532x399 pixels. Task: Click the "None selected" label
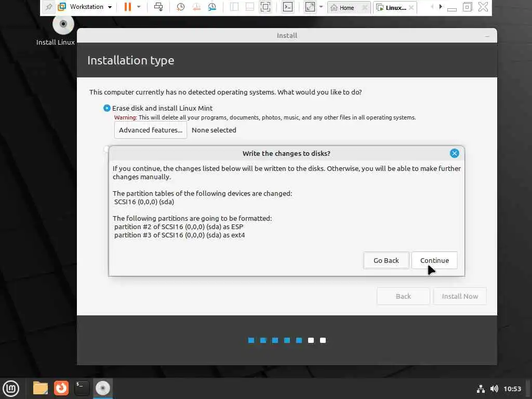tap(214, 130)
